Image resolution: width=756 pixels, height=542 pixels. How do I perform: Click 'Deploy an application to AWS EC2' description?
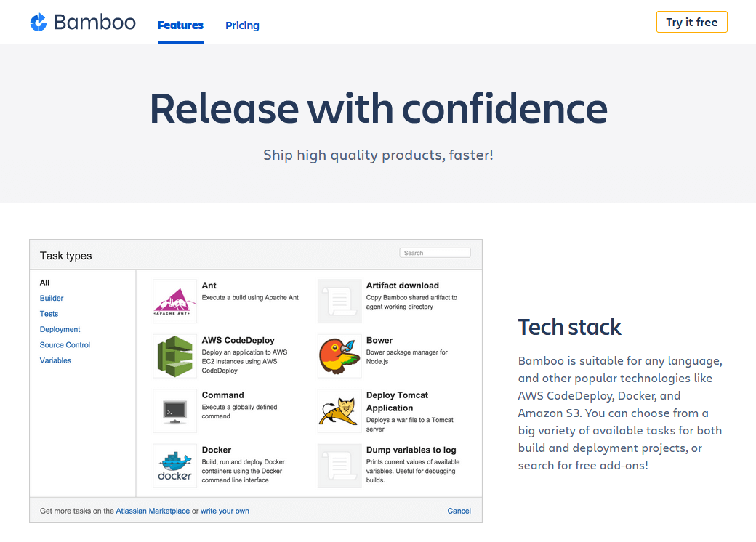[244, 361]
